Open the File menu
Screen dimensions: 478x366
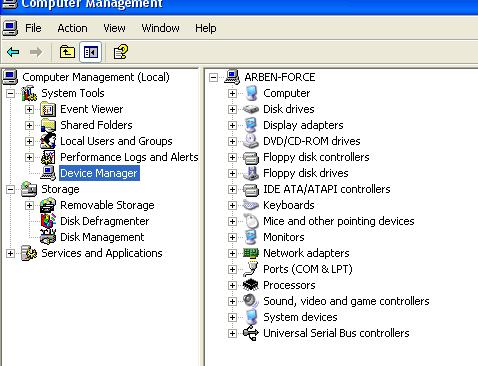tap(33, 28)
